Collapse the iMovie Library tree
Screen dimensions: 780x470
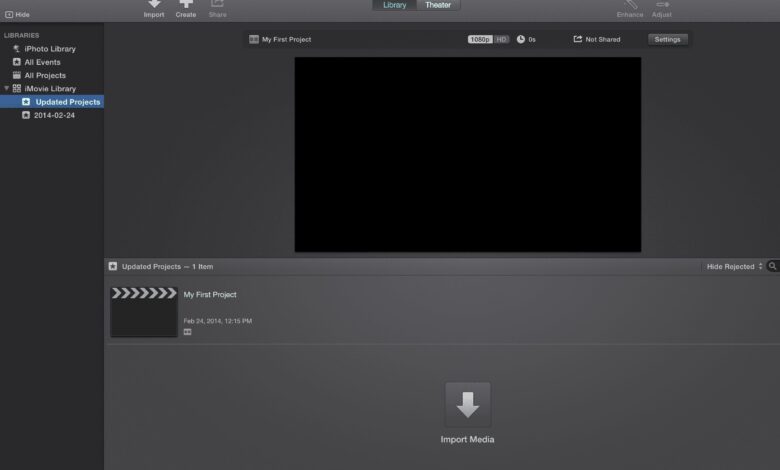pyautogui.click(x=6, y=89)
